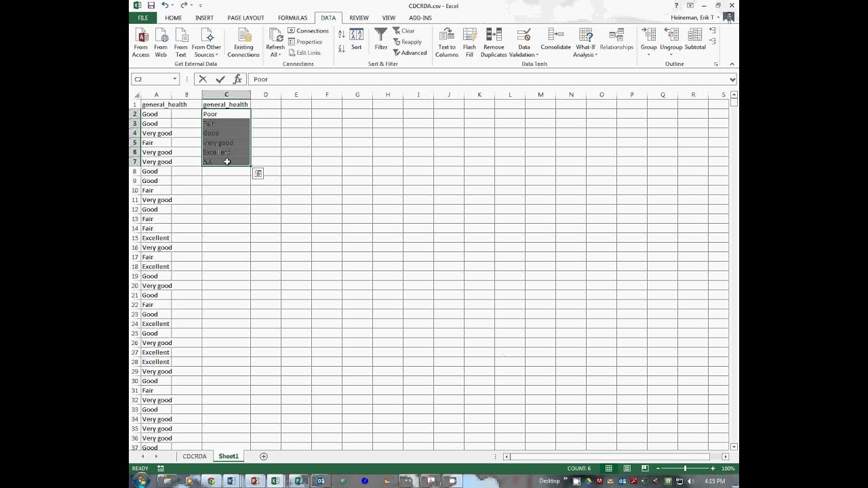Click the Properties button
Image resolution: width=868 pixels, height=488 pixels.
click(x=305, y=42)
